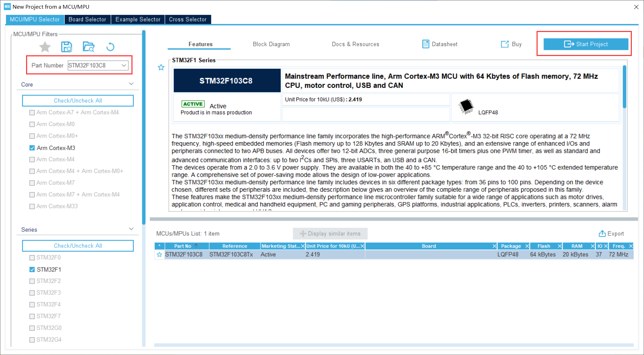
Task: Toggle the Arm Cortex-M7 checkbox
Action: (x=32, y=183)
